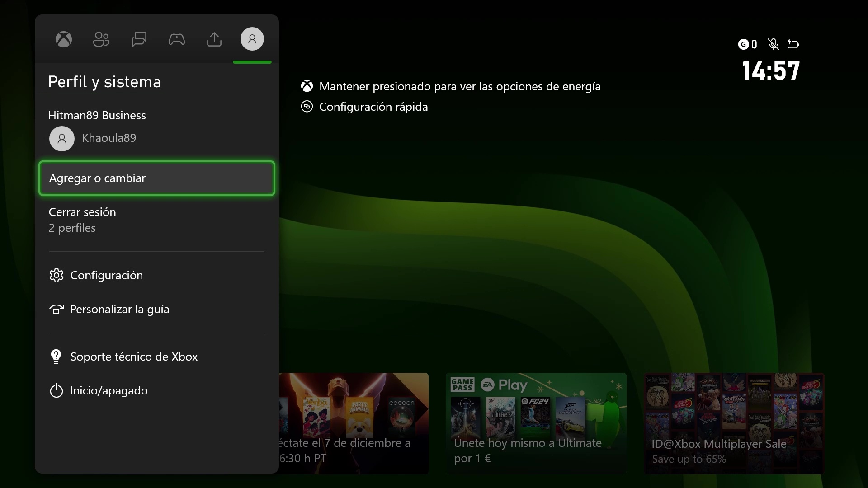Click the Configuración rápida view-button icon
The width and height of the screenshot is (868, 488).
coord(307,107)
